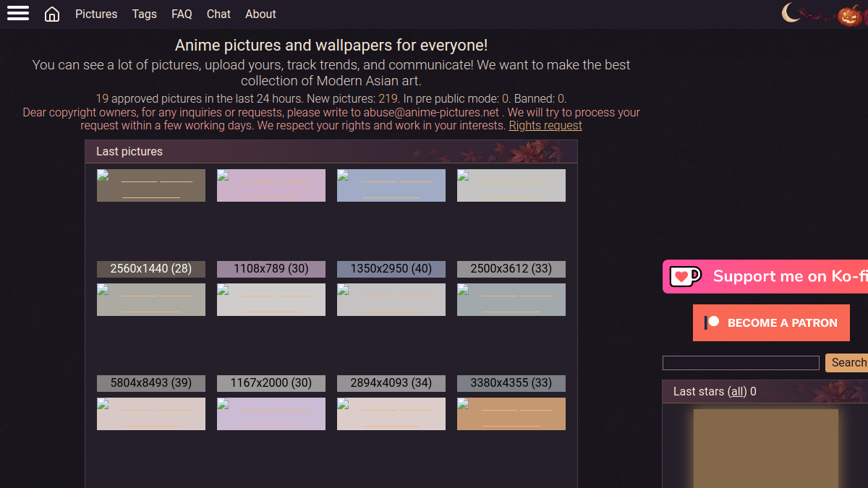Viewport: 868px width, 488px height.
Task: Open the FAQ page
Action: point(182,14)
